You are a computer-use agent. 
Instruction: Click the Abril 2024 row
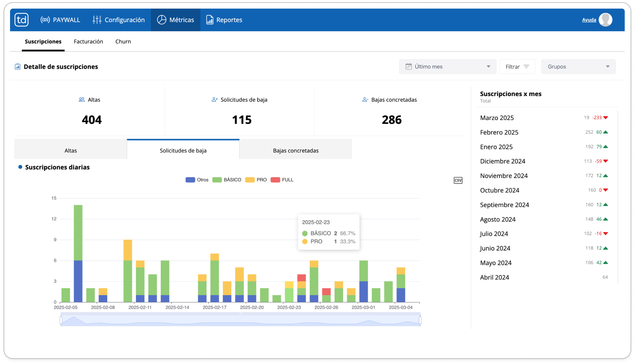tap(544, 277)
